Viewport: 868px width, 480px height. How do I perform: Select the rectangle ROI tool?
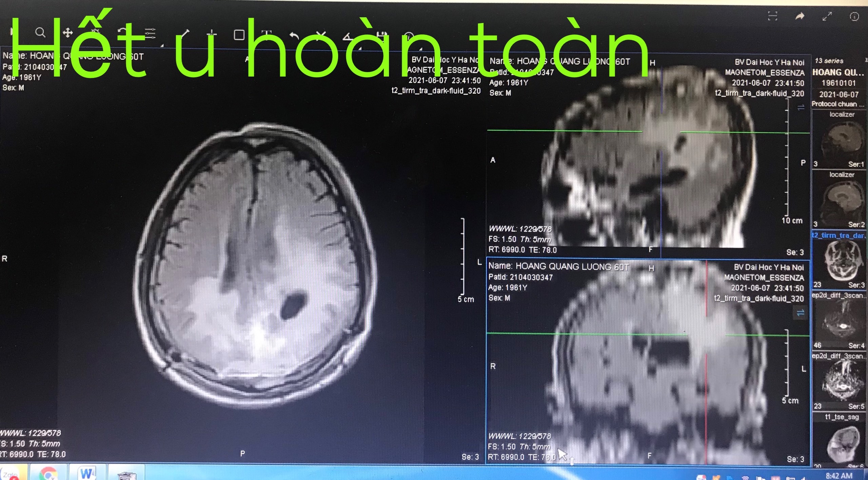click(239, 35)
